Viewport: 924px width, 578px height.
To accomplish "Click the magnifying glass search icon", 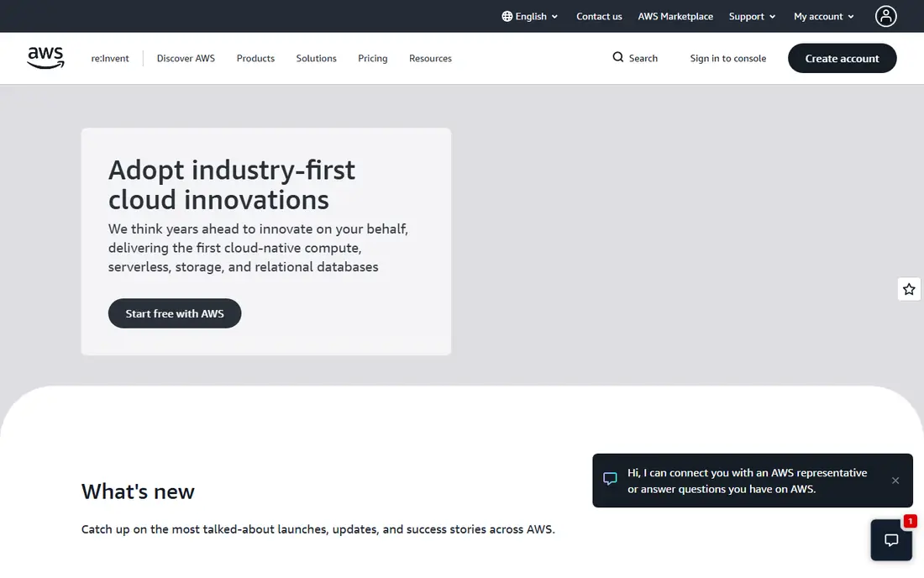I will point(617,57).
